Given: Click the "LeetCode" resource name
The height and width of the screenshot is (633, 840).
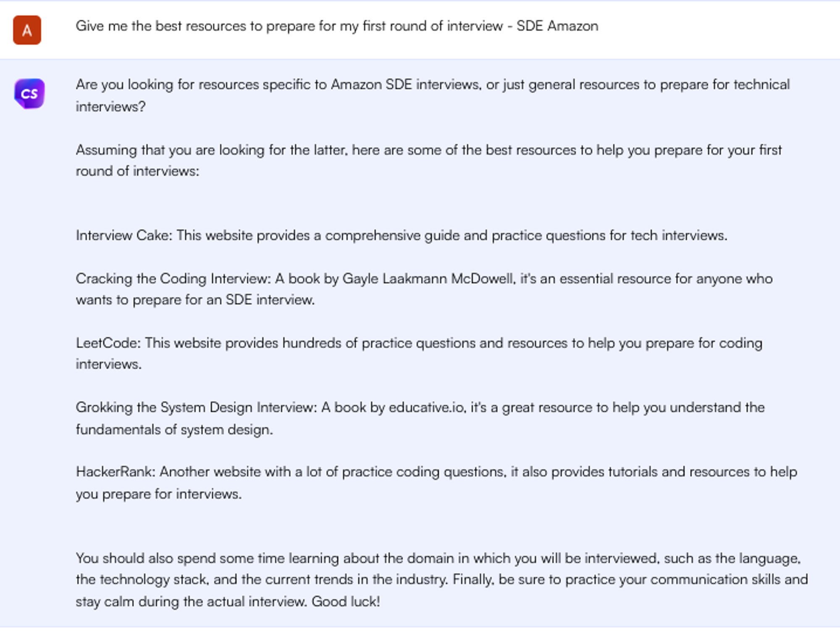Looking at the screenshot, I should point(108,343).
